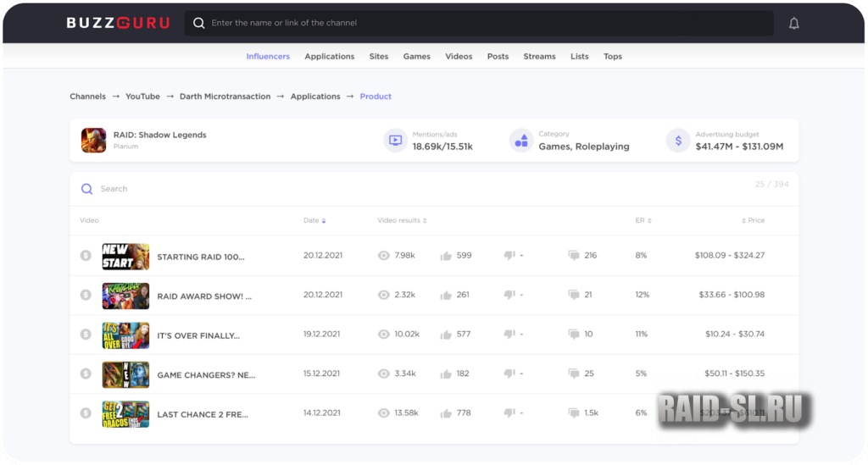Sort the table by Price column
This screenshot has width=868, height=465.
(753, 220)
